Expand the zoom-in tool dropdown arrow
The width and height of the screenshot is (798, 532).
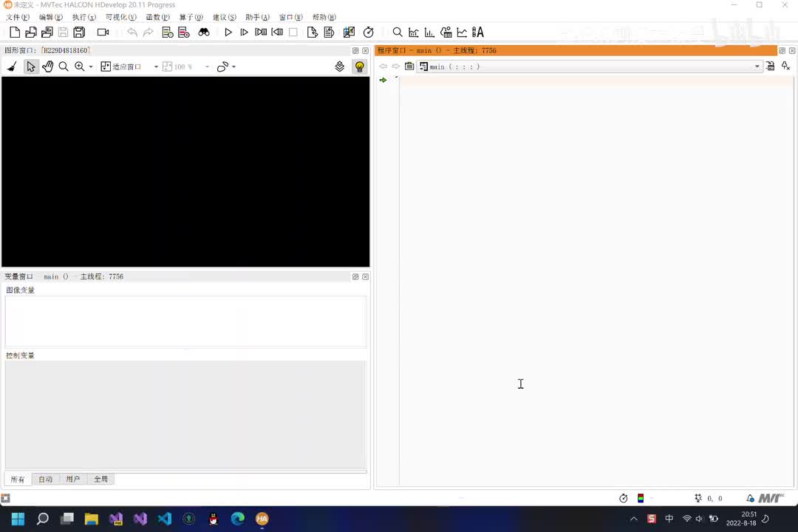coord(91,66)
